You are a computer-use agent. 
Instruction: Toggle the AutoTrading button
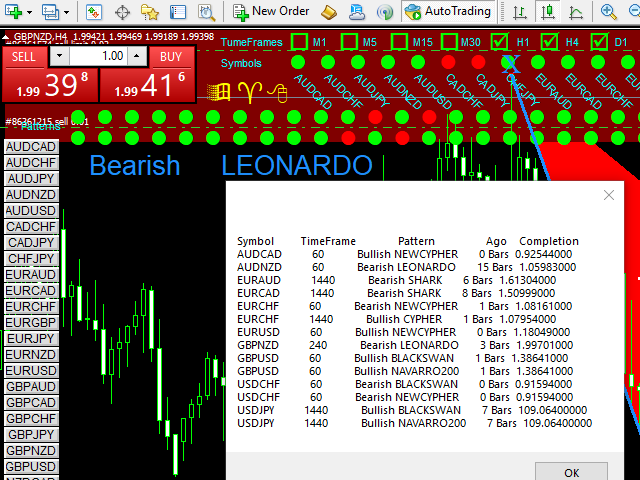pos(448,11)
